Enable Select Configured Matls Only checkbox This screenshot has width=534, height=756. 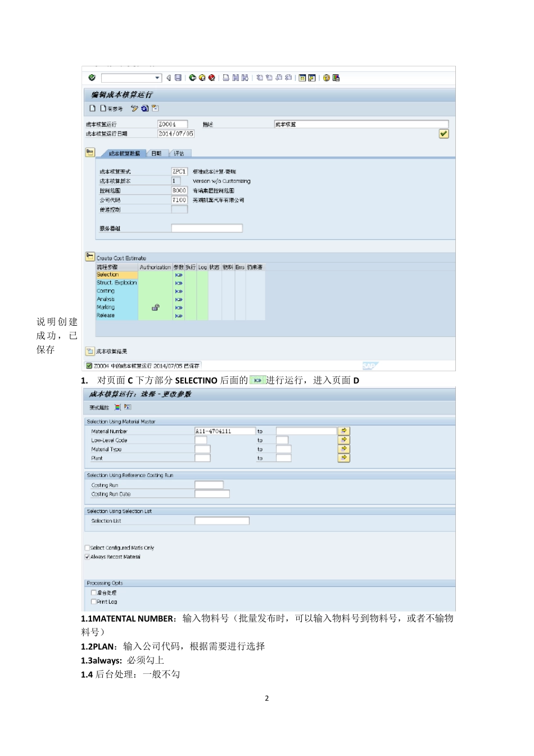(87, 548)
